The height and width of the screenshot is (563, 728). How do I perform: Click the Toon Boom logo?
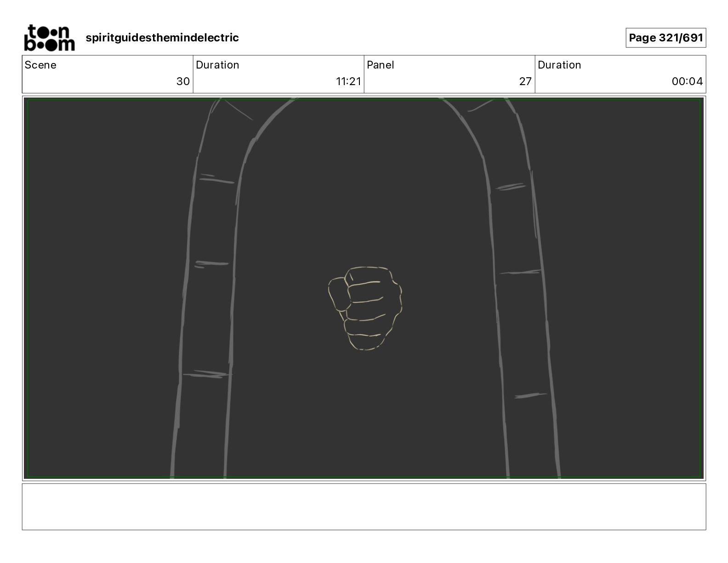tap(49, 38)
